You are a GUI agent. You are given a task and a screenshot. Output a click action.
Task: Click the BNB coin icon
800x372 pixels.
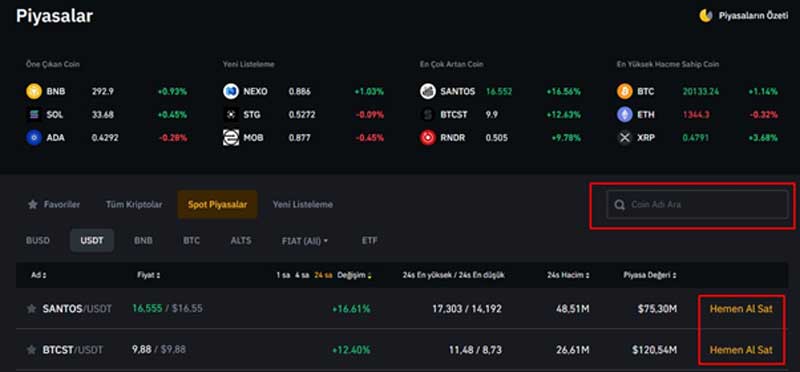pos(34,92)
